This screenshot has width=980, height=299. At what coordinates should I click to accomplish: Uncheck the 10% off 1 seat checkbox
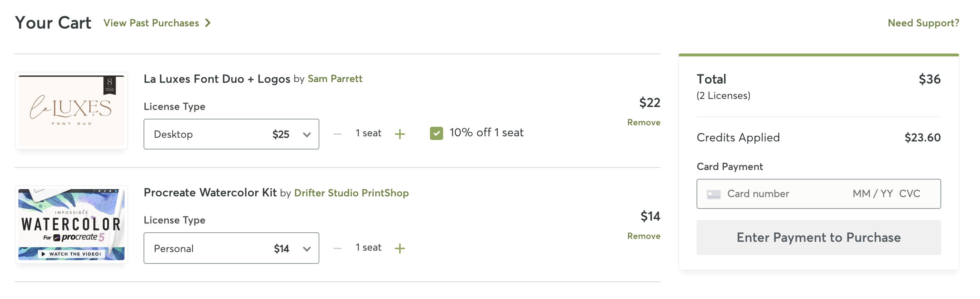437,133
